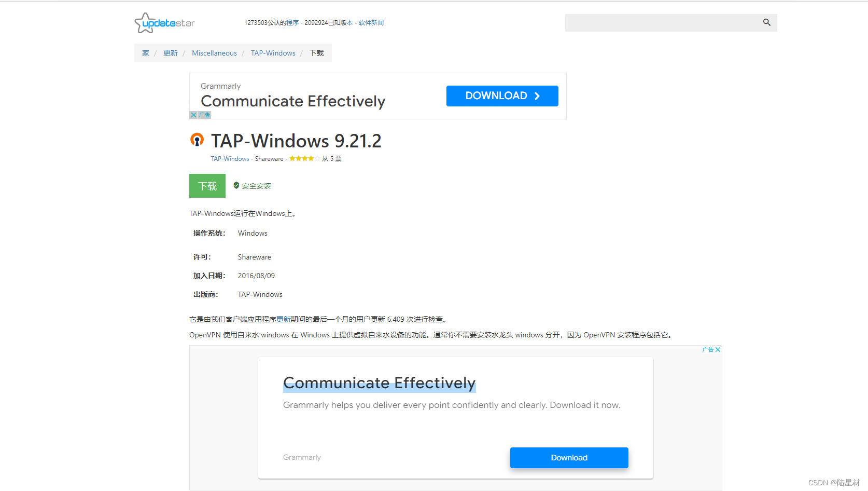Image resolution: width=868 pixels, height=491 pixels.
Task: Click the Shareware license value
Action: tap(254, 257)
